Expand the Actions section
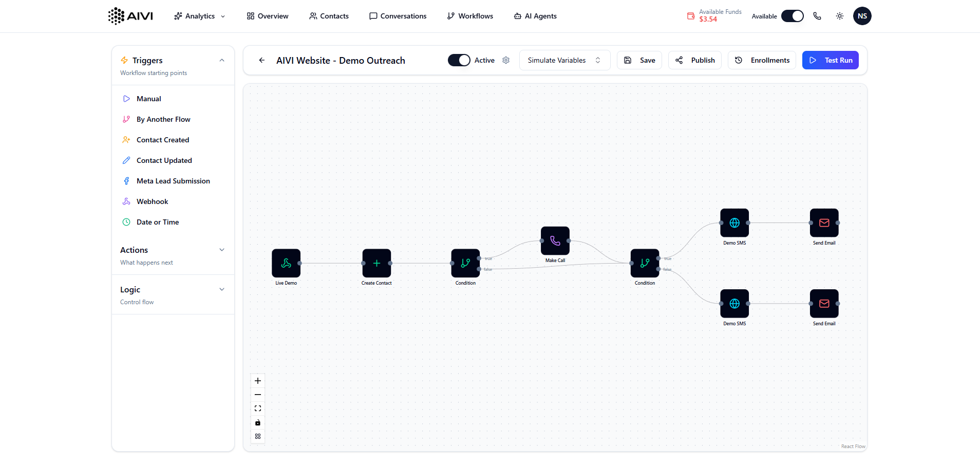 pyautogui.click(x=222, y=250)
